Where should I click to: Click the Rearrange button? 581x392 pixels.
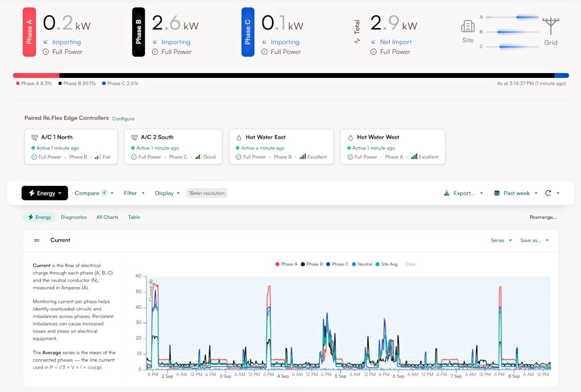[x=543, y=217]
